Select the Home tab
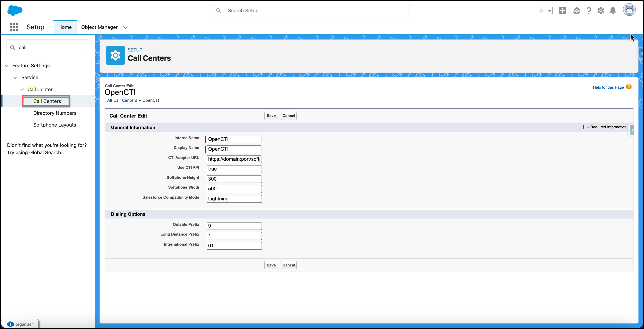 65,27
